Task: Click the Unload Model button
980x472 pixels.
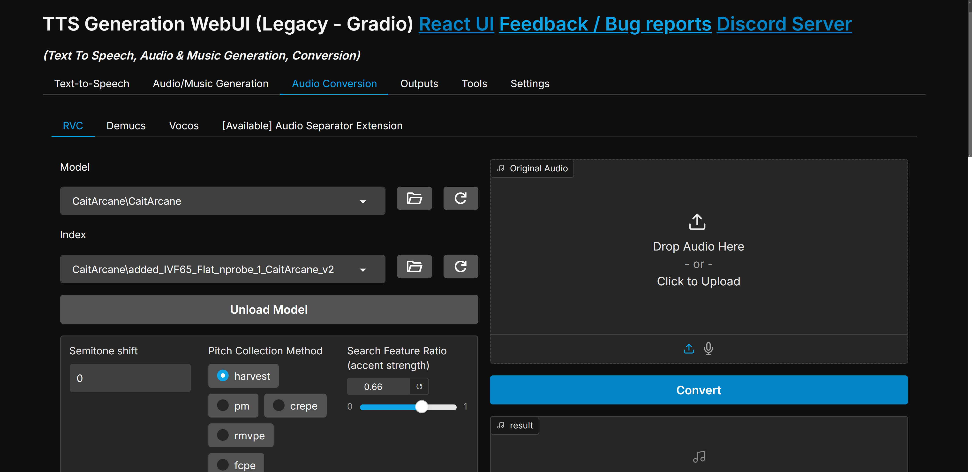Action: click(x=269, y=310)
